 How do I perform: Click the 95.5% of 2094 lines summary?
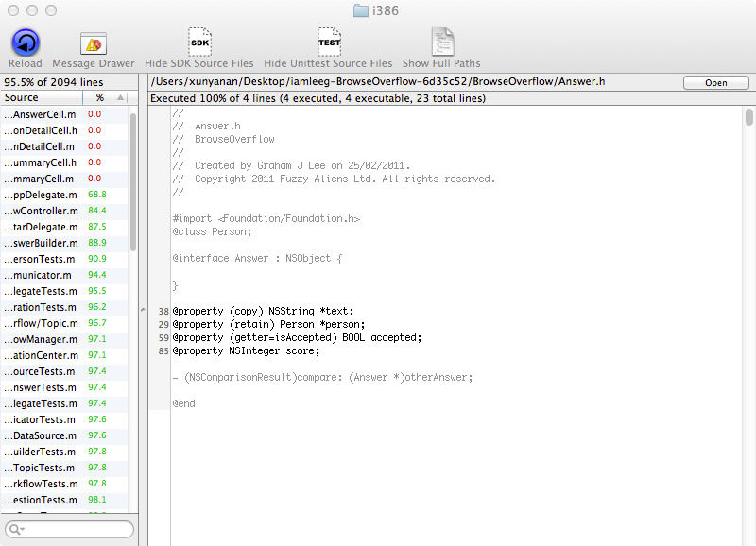point(54,82)
